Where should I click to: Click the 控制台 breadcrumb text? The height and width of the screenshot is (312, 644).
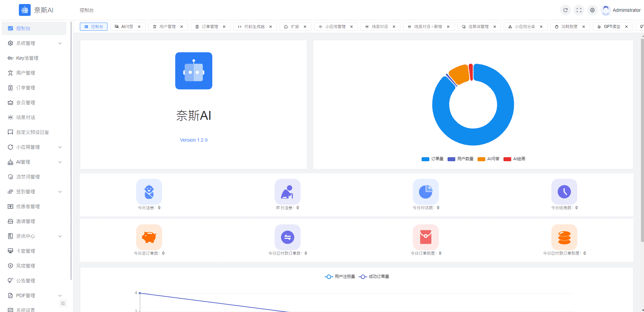pos(87,10)
